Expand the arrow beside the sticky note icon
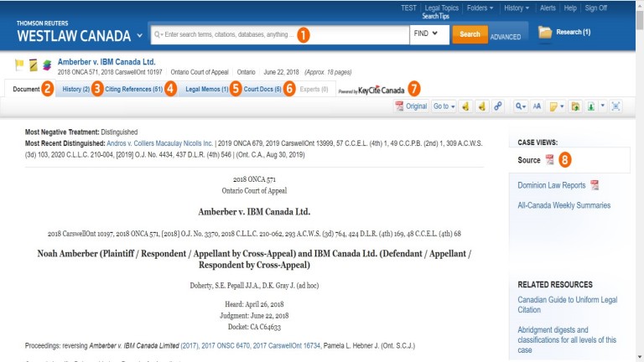Viewport: 644px width, 362px height. [x=563, y=106]
